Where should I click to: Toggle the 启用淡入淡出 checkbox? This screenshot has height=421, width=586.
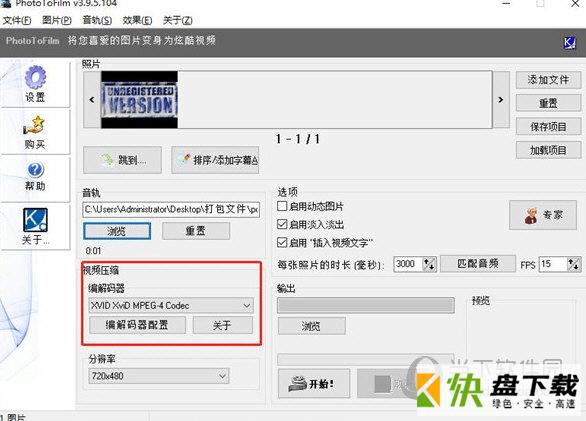tap(282, 224)
